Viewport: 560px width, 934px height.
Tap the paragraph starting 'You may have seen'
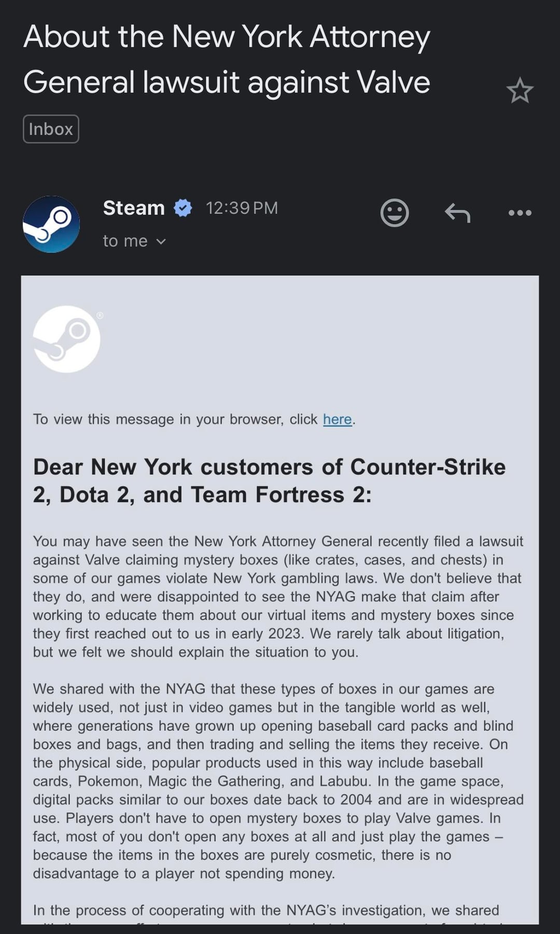[x=278, y=597]
